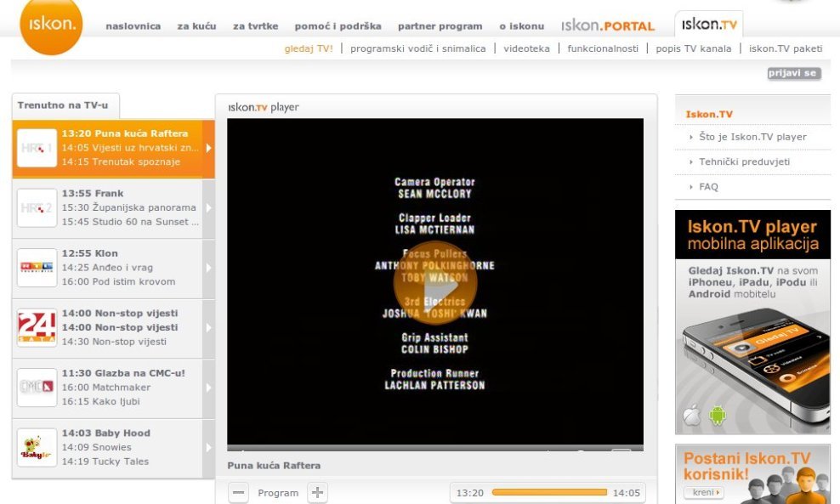Select the 16:15 Kako ljubi listing
This screenshot has height=504, width=840.
click(100, 402)
